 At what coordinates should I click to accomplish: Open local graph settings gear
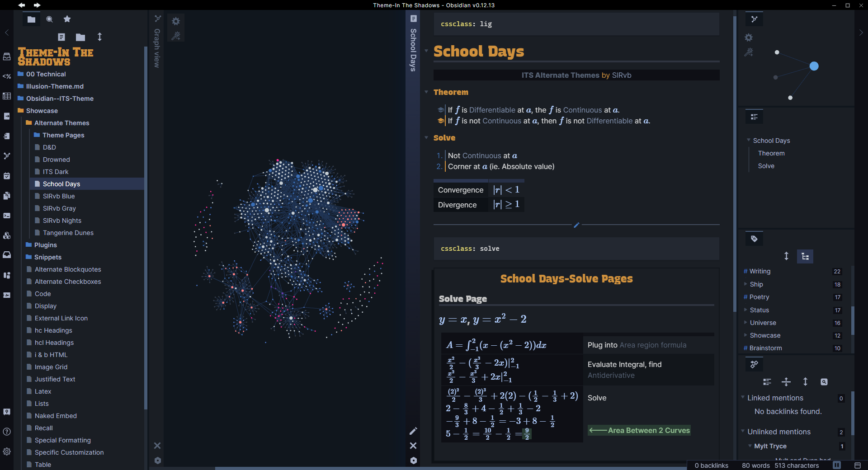coord(749,38)
